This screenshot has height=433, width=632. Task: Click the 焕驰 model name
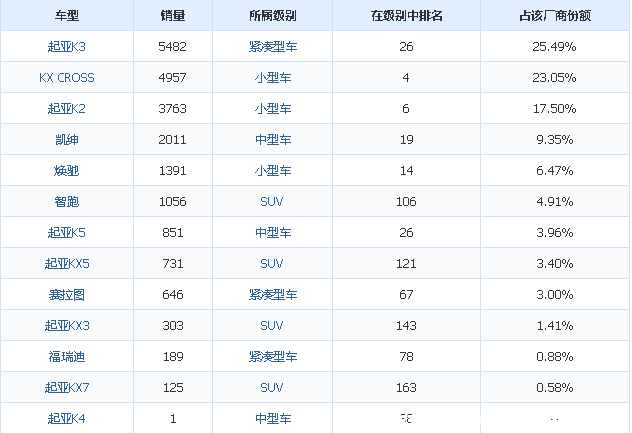[x=67, y=170]
